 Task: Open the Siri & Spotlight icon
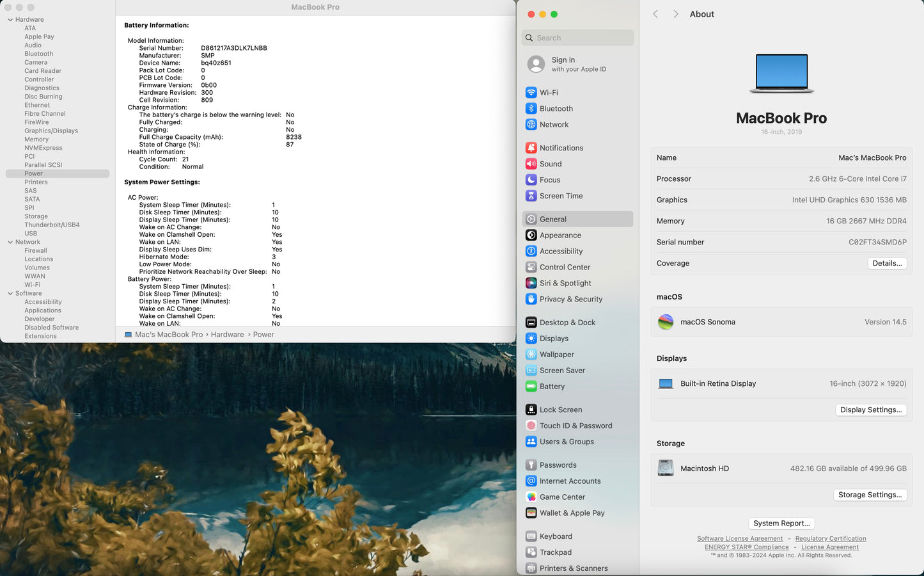coord(531,283)
